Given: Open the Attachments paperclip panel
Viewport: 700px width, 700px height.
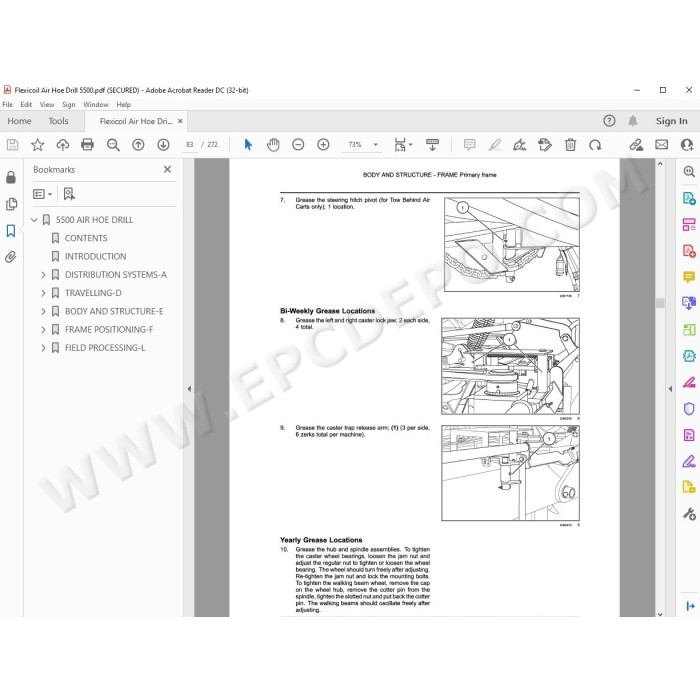Looking at the screenshot, I should click(11, 257).
